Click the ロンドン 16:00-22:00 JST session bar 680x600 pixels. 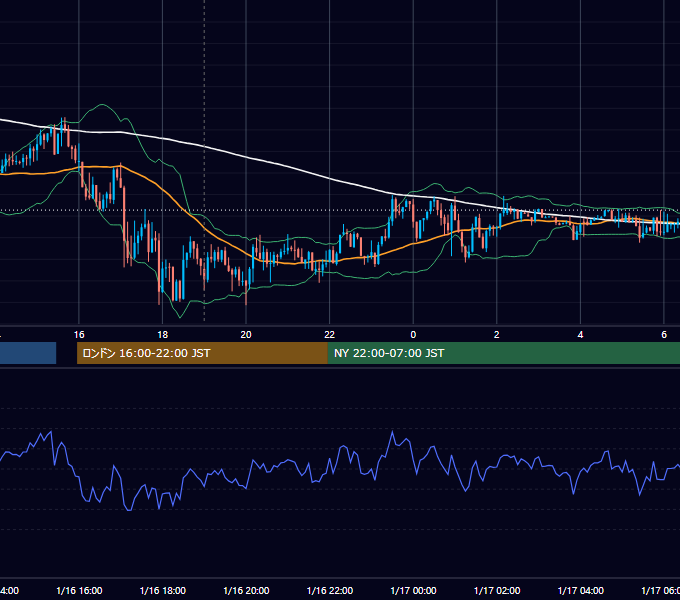coord(202,353)
